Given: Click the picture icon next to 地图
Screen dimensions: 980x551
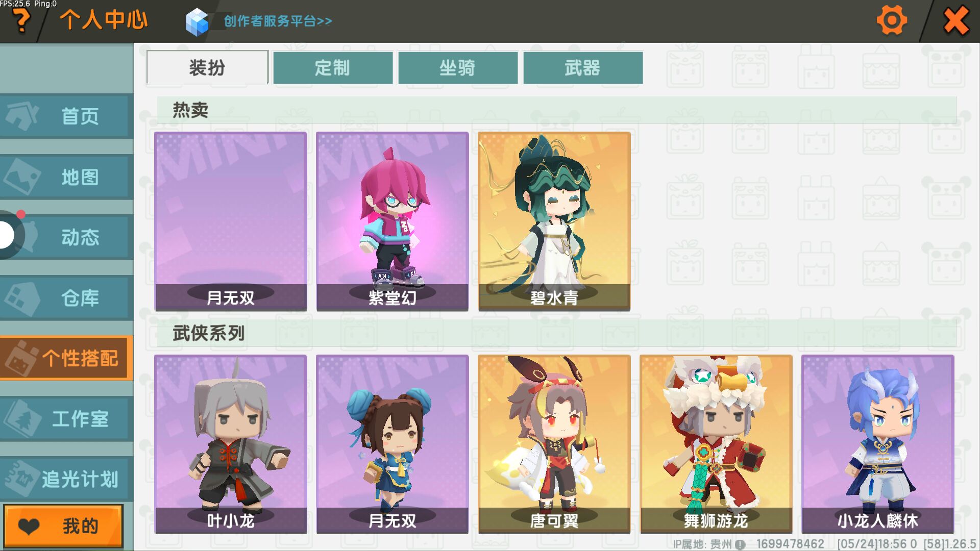Looking at the screenshot, I should click(22, 177).
